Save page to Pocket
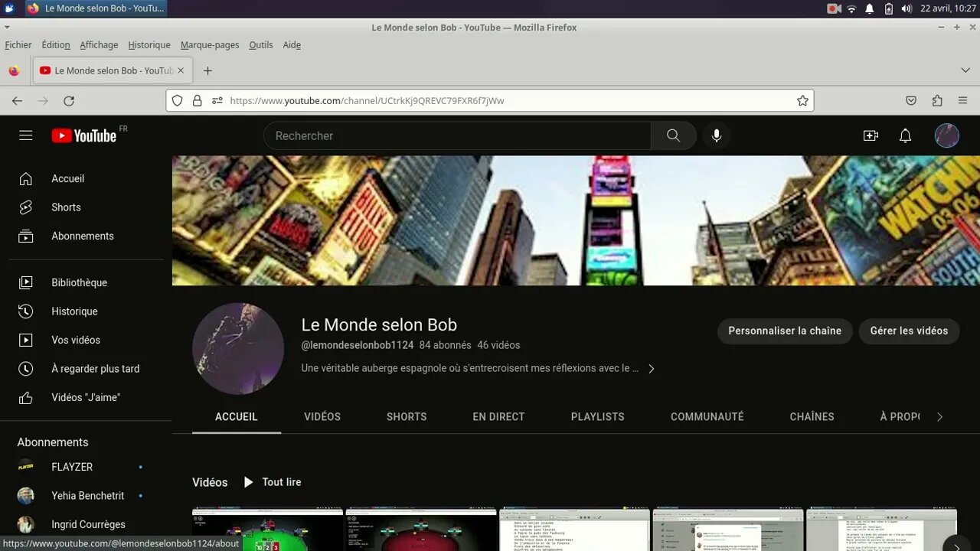Image resolution: width=980 pixels, height=551 pixels. (x=911, y=100)
